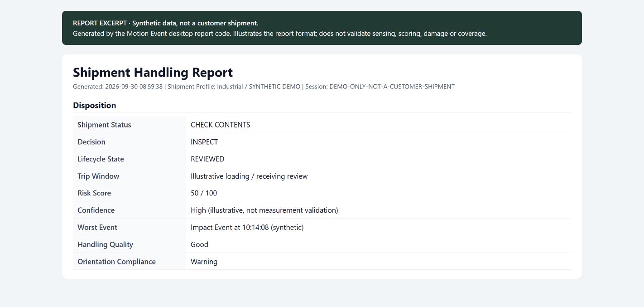
Task: Click the 'Orientation Compliance' row label
Action: pos(116,262)
